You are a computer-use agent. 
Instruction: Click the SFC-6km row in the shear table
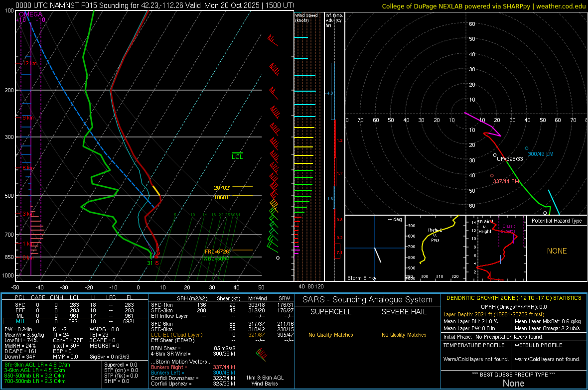coord(222,324)
